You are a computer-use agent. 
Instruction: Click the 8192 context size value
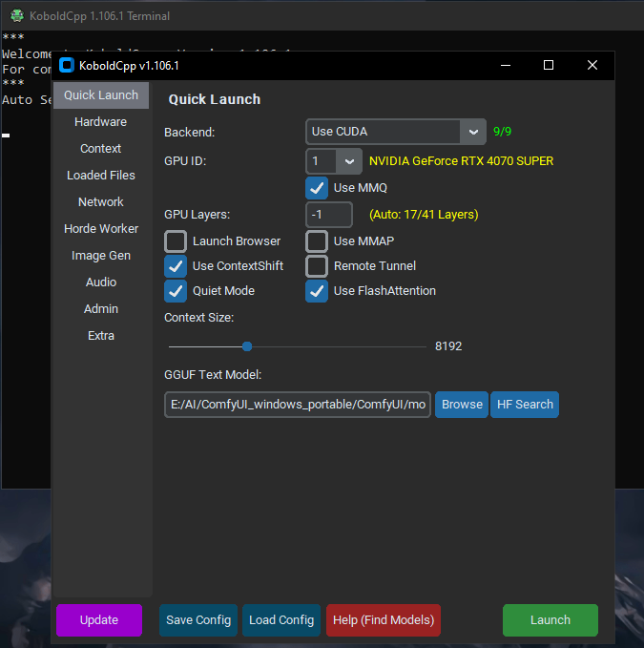pos(448,346)
